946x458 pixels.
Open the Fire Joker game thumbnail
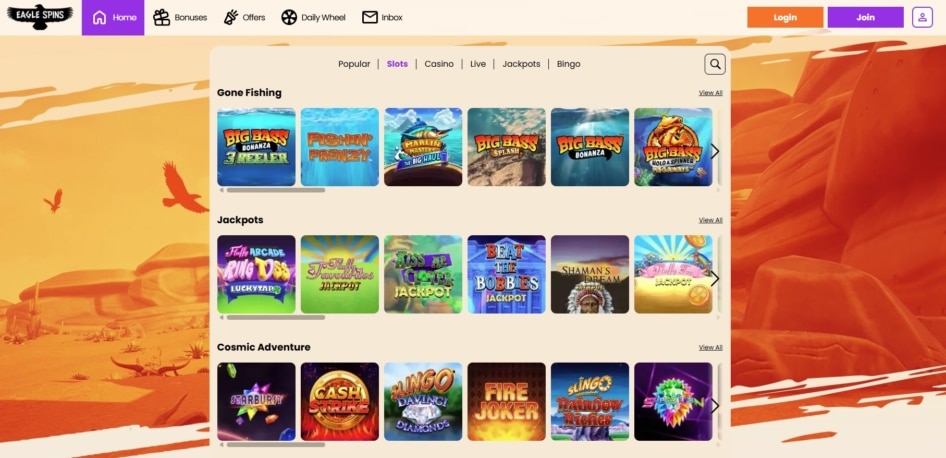pos(506,401)
